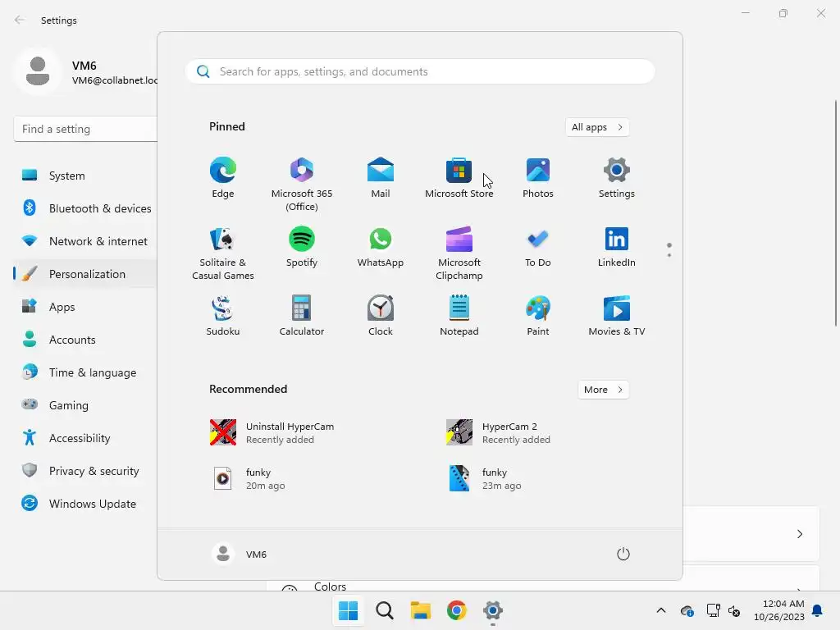Screen dimensions: 840x630
Task: Expand the Settings card chevron at right
Action: point(799,534)
